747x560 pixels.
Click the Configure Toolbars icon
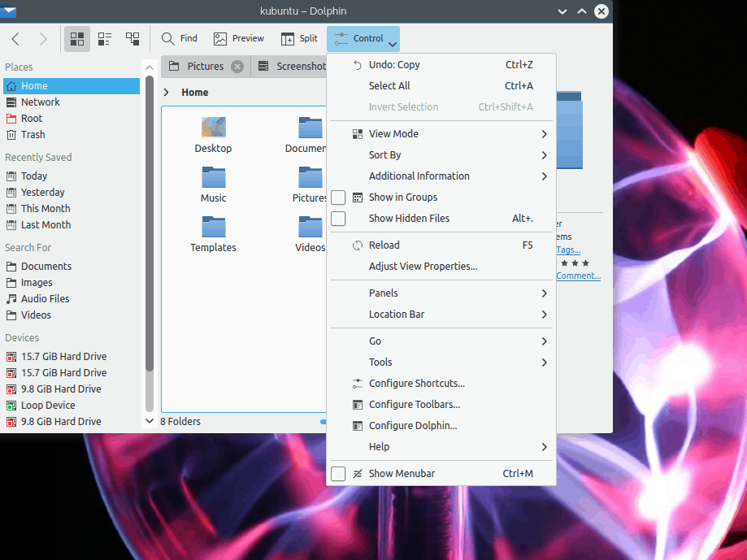(x=358, y=405)
